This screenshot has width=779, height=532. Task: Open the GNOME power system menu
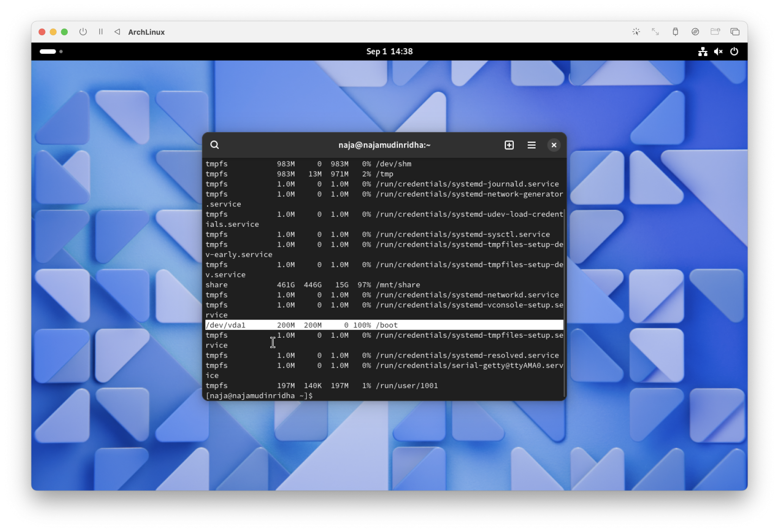coord(734,51)
